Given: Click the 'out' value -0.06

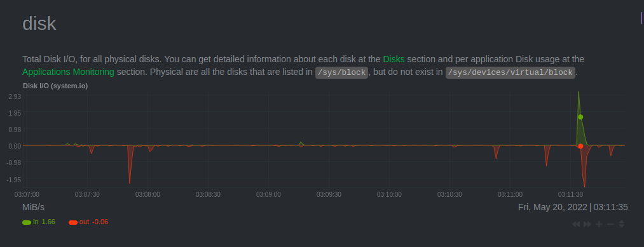Looking at the screenshot, I should pos(100,222).
